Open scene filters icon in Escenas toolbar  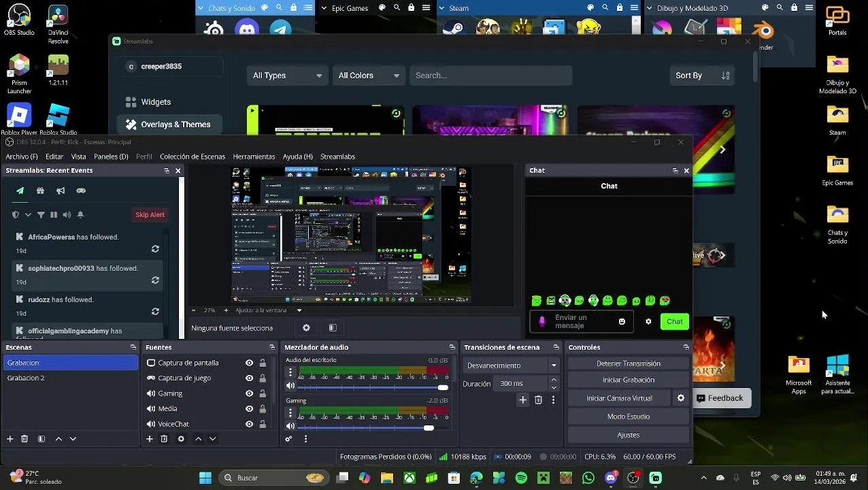[x=41, y=439]
